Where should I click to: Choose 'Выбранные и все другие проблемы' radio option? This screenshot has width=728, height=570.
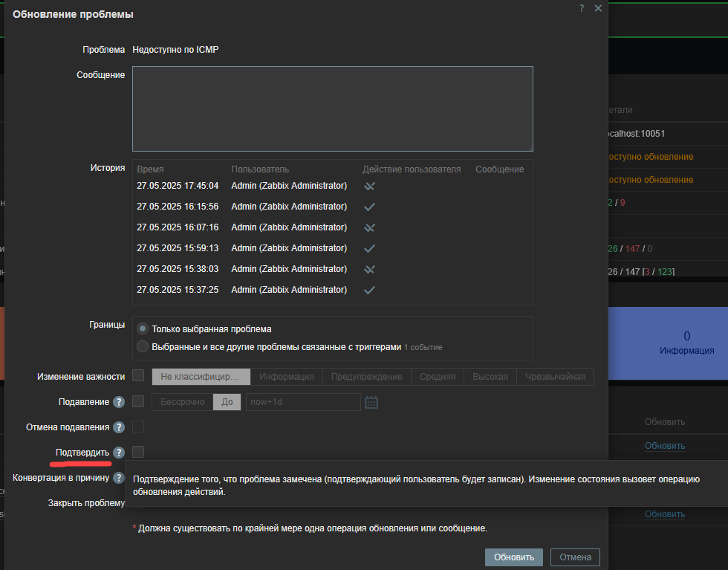click(x=143, y=346)
